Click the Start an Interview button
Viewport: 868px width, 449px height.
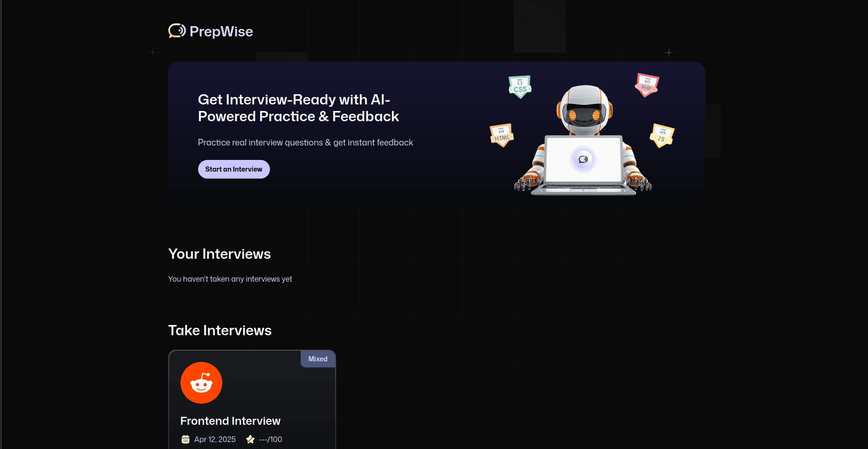234,169
